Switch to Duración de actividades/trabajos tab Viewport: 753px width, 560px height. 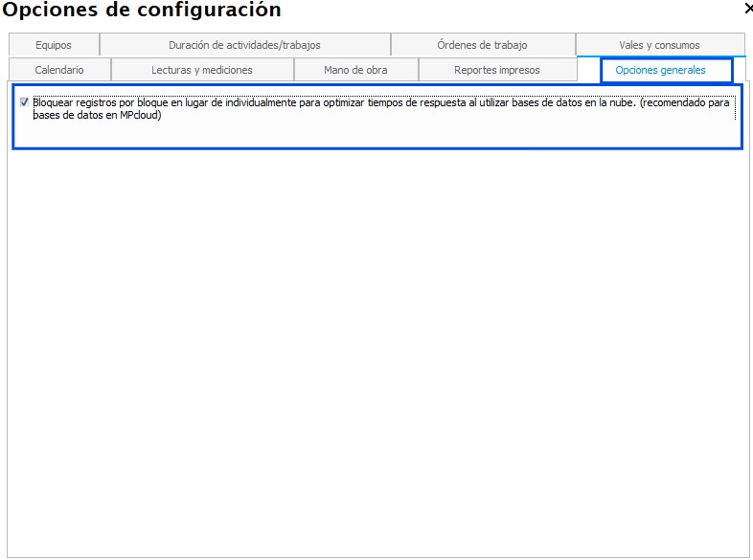point(245,45)
